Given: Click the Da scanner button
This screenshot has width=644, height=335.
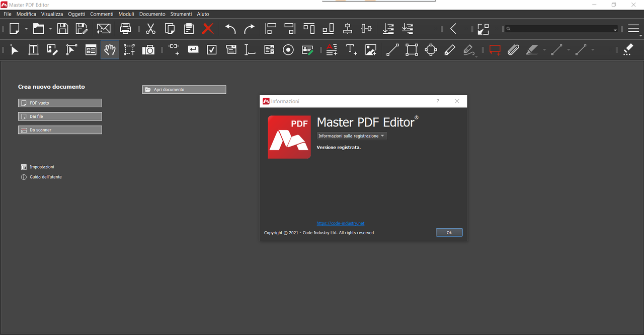Looking at the screenshot, I should pos(60,130).
